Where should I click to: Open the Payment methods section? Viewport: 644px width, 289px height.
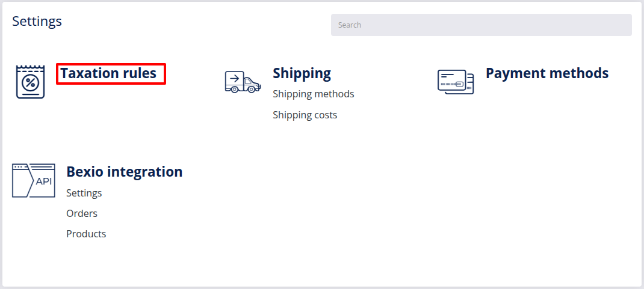(546, 73)
